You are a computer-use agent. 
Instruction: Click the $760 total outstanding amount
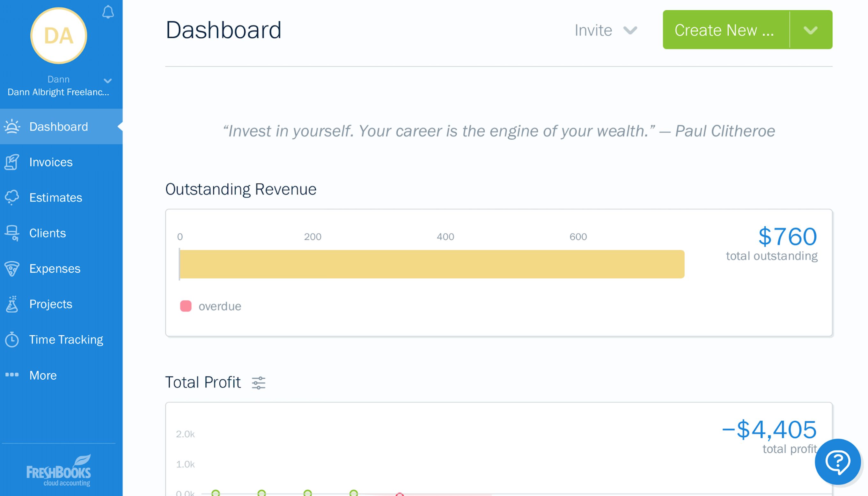[787, 237]
